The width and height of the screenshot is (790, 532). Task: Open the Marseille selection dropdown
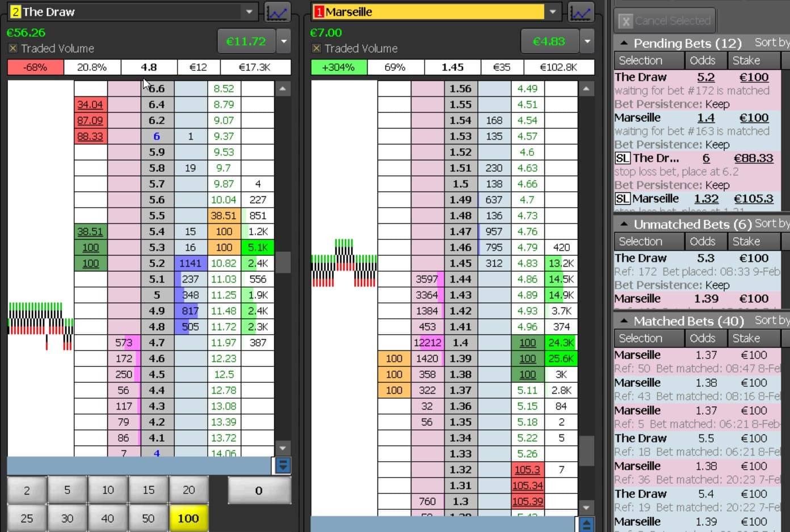553,11
